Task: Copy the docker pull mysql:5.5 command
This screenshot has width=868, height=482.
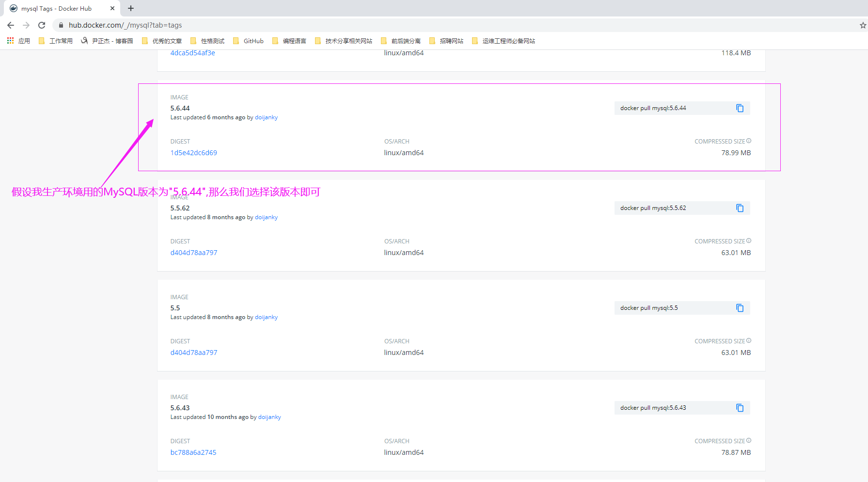Action: (740, 307)
